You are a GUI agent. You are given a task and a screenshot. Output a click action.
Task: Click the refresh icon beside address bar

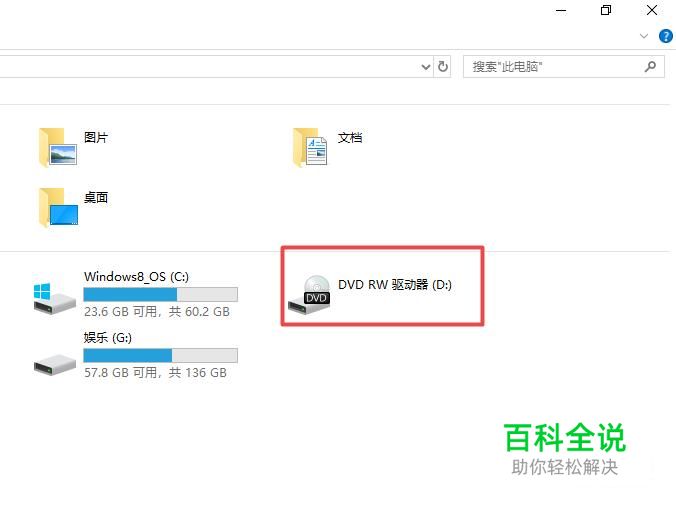coord(443,67)
